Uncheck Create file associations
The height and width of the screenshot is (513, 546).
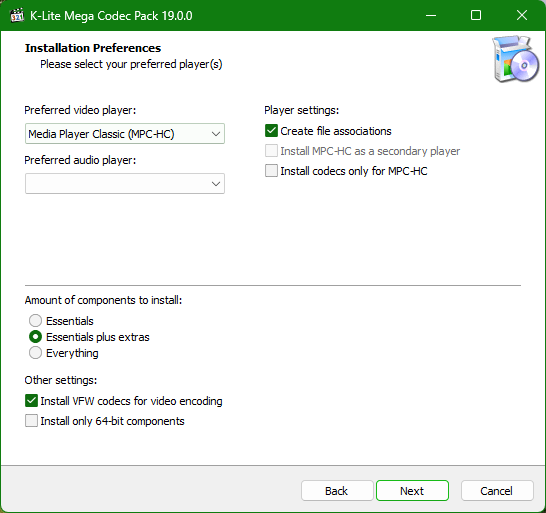pos(271,131)
